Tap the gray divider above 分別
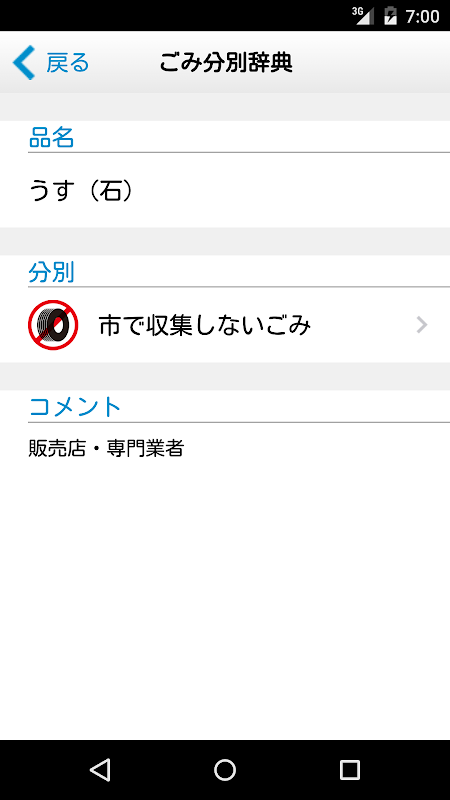The height and width of the screenshot is (800, 450). coord(225,241)
